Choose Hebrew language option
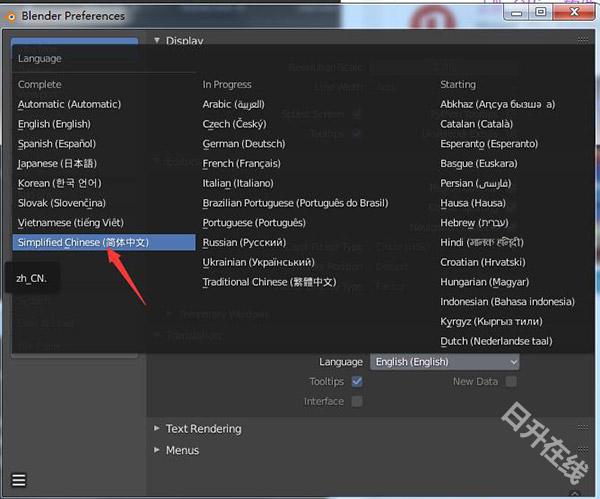Screen dimensions: 600x499 474,223
